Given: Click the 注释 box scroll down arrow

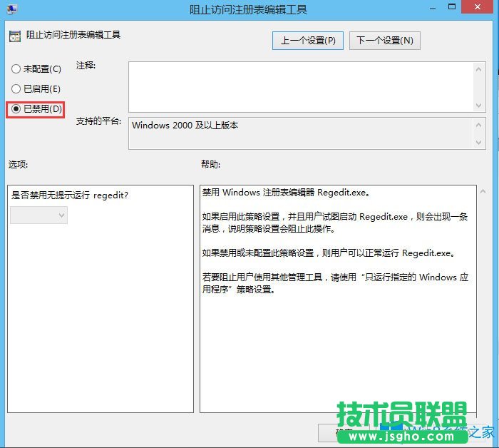Looking at the screenshot, I should [478, 105].
